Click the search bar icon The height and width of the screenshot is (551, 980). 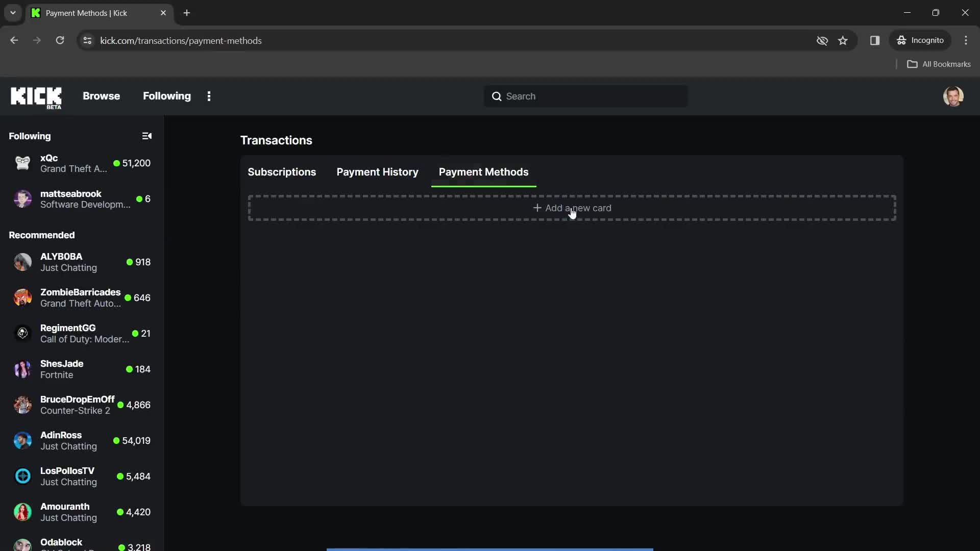[497, 96]
